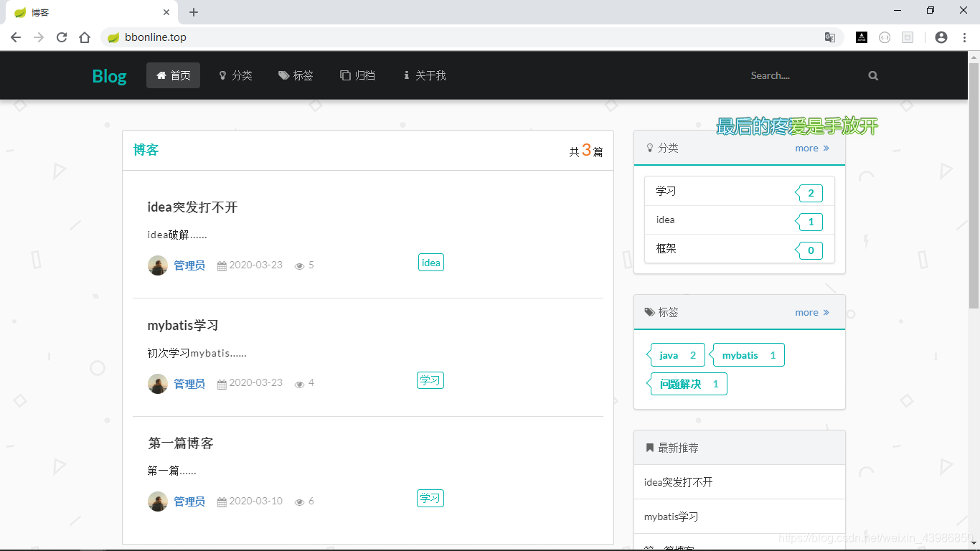Click the 最新推荐 panel header
Image resolution: width=980 pixels, height=551 pixels.
point(740,448)
